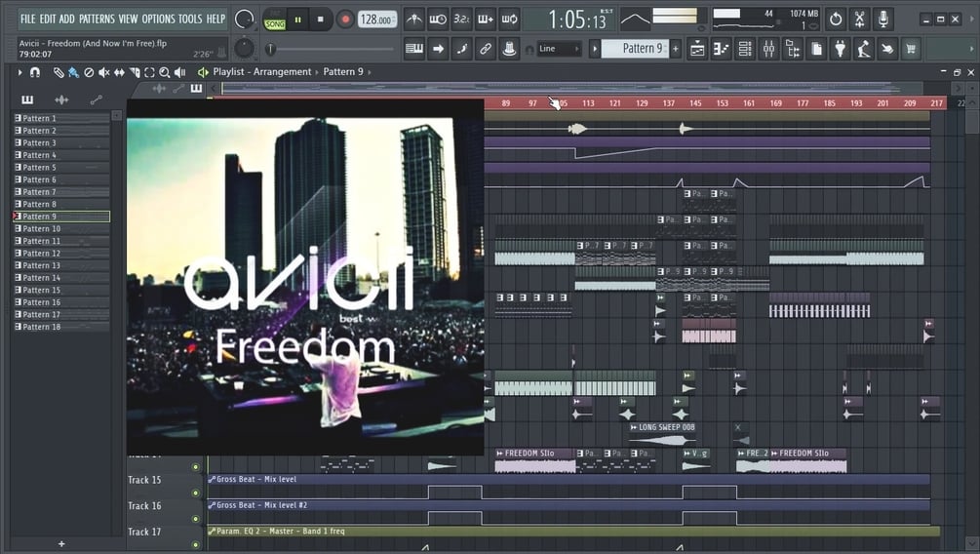
Task: Open the Browser view icon
Action: (792, 49)
